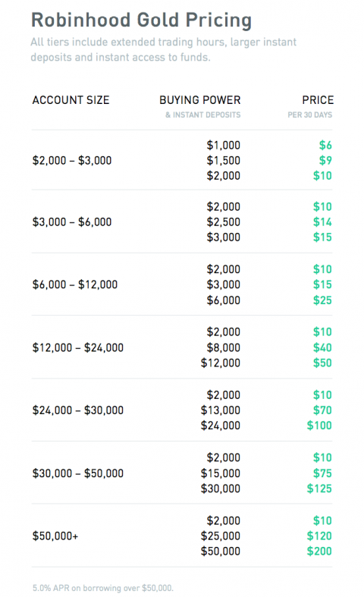The image size is (364, 597).
Task: Choose the $6,000 – $12,000 account tier
Action: click(x=75, y=284)
